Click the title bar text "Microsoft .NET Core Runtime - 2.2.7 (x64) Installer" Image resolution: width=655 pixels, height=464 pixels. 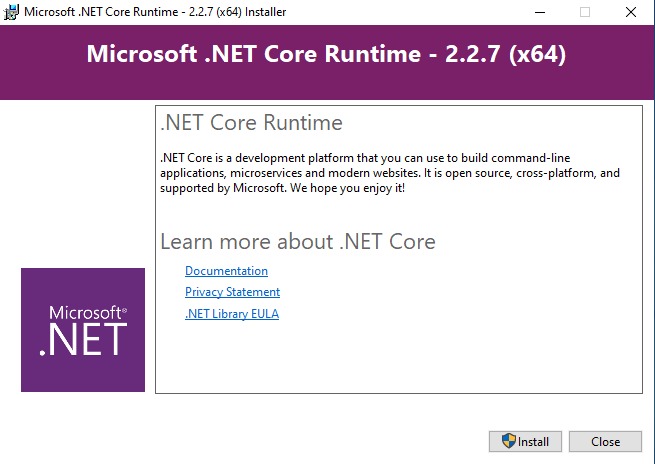click(x=155, y=12)
